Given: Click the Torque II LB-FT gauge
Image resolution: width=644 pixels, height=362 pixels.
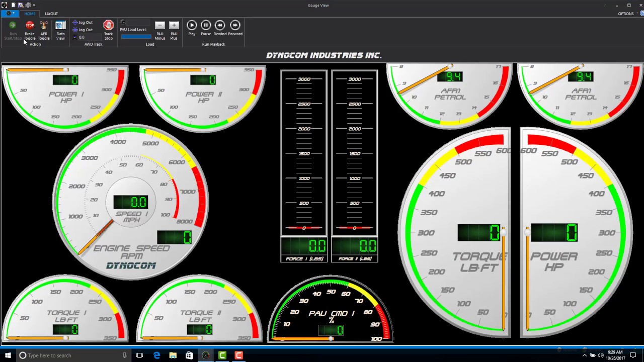Looking at the screenshot, I should coord(200,309).
